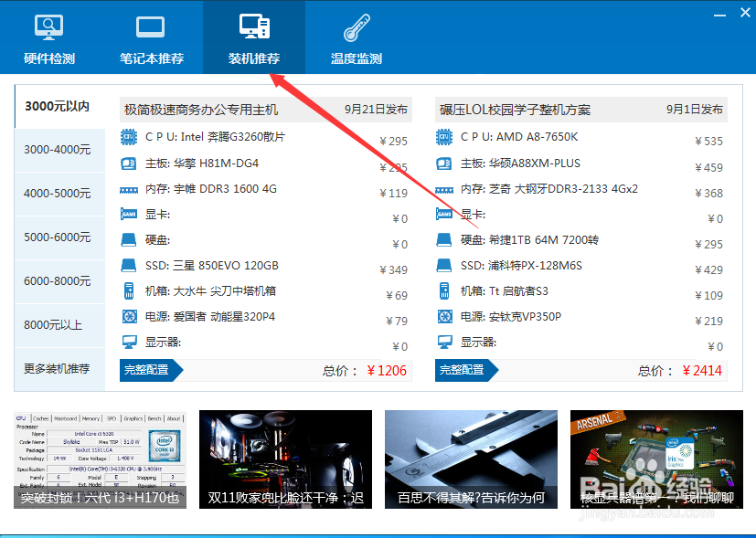Click graphics card icon in 商务办公 build
Image resolution: width=756 pixels, height=538 pixels.
(x=129, y=214)
